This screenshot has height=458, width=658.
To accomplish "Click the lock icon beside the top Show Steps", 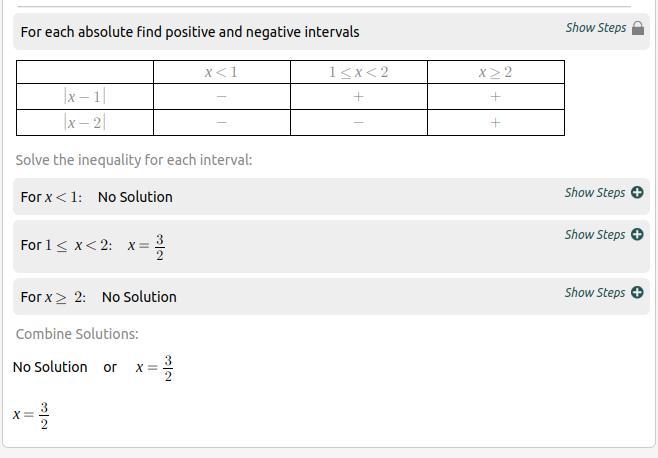I will point(638,28).
